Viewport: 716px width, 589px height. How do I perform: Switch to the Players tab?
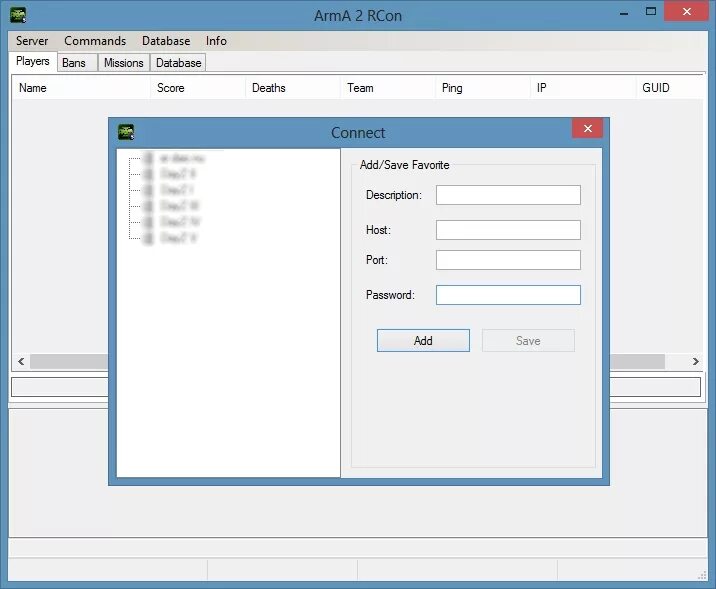pos(32,61)
